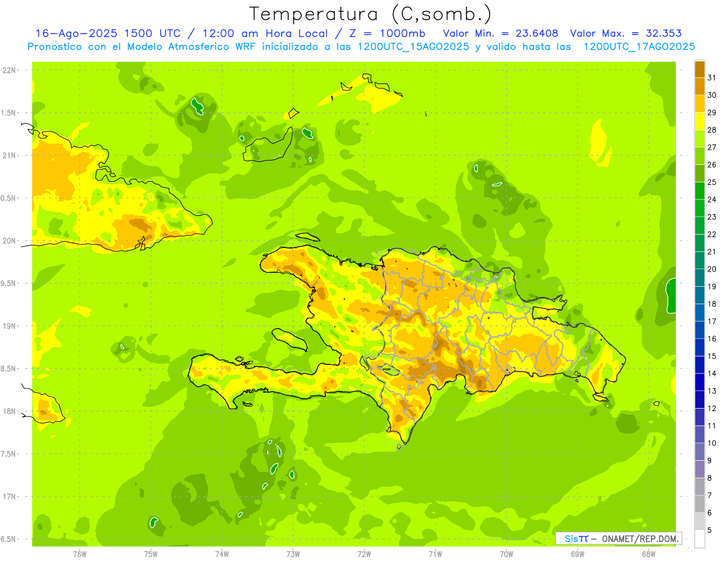Click legend value 25
Image resolution: width=728 pixels, height=562 pixels.
[x=712, y=182]
